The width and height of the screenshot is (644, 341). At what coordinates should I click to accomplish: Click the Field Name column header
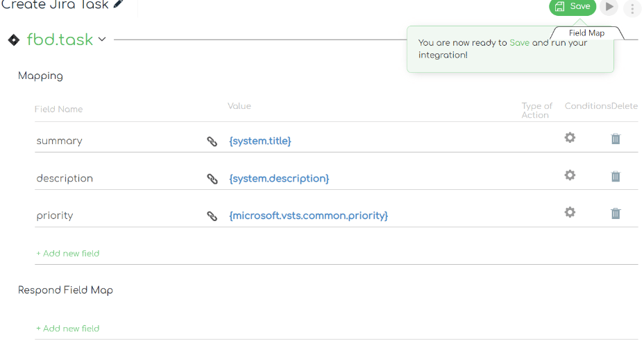(59, 110)
